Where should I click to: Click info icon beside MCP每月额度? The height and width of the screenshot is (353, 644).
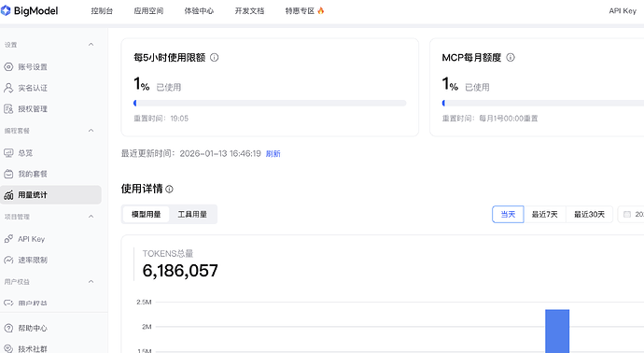(511, 58)
